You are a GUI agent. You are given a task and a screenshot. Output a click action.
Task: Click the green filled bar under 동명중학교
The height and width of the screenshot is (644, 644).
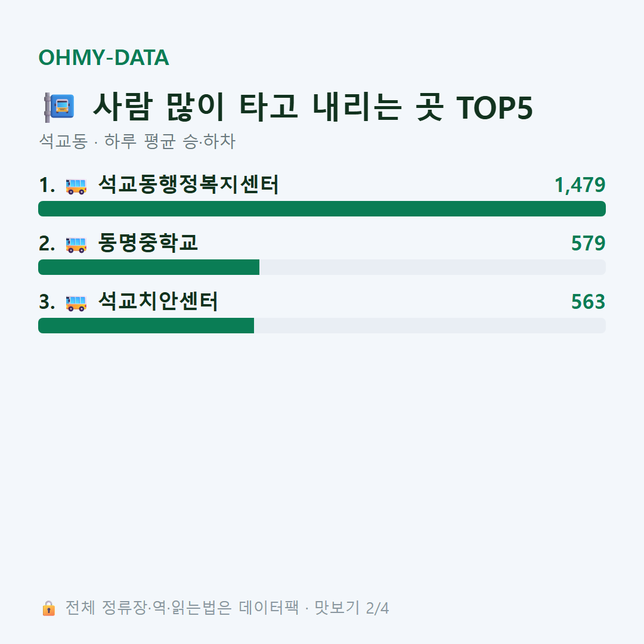[x=148, y=267]
